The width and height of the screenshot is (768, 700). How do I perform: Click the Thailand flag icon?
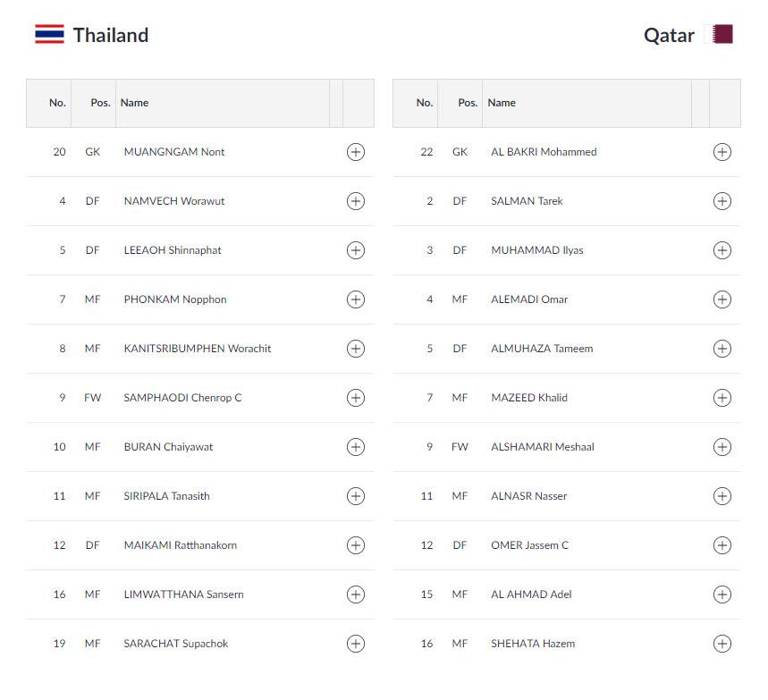pyautogui.click(x=49, y=34)
